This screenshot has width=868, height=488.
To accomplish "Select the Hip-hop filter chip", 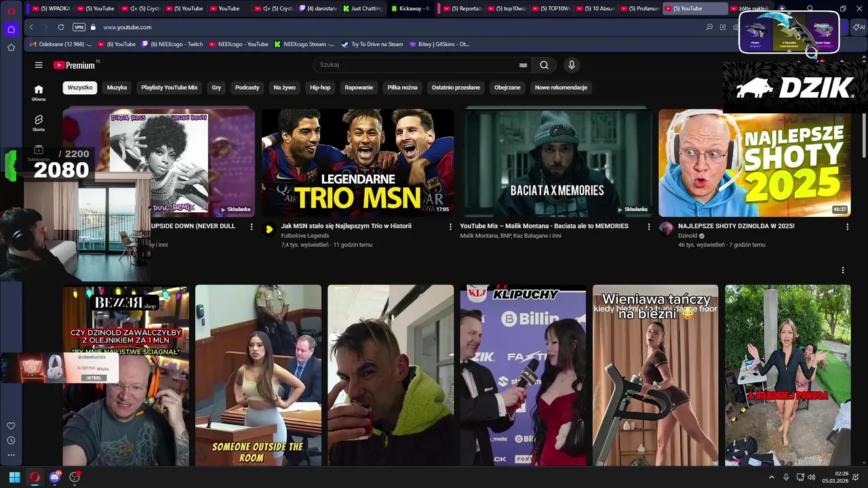I will pyautogui.click(x=320, y=87).
